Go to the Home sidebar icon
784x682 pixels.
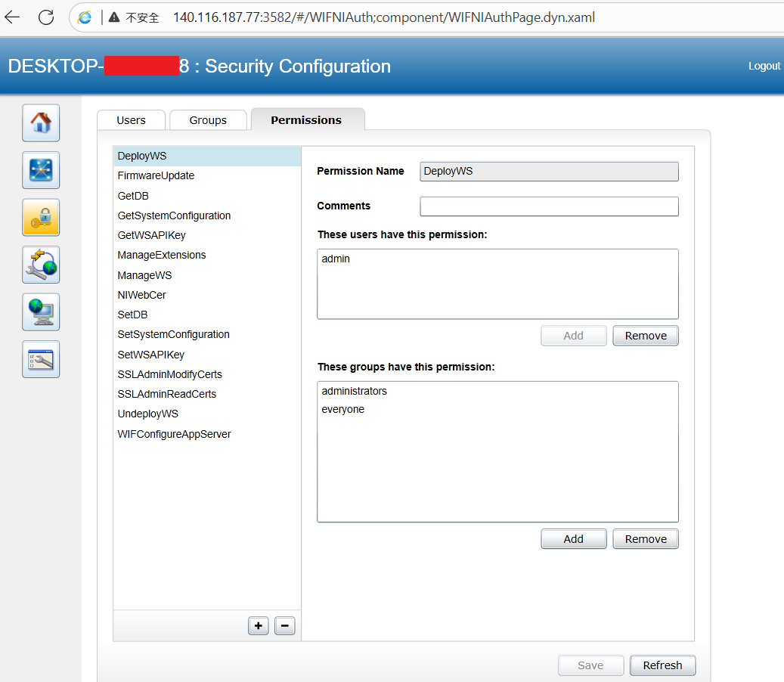coord(41,122)
